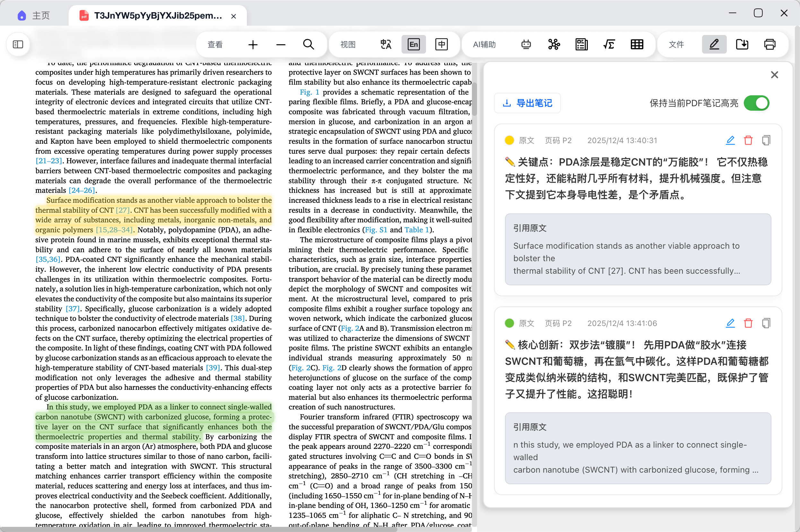Click the zoom out minus icon

pos(281,45)
